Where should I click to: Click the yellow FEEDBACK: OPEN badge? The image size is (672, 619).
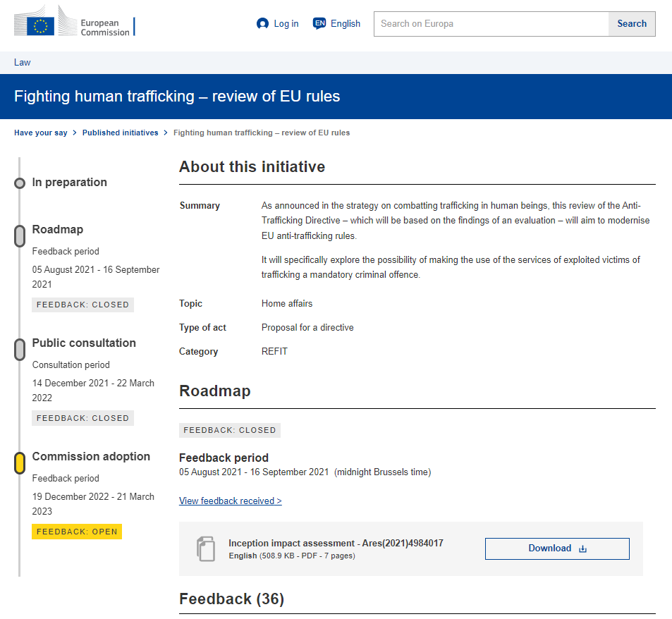[77, 532]
